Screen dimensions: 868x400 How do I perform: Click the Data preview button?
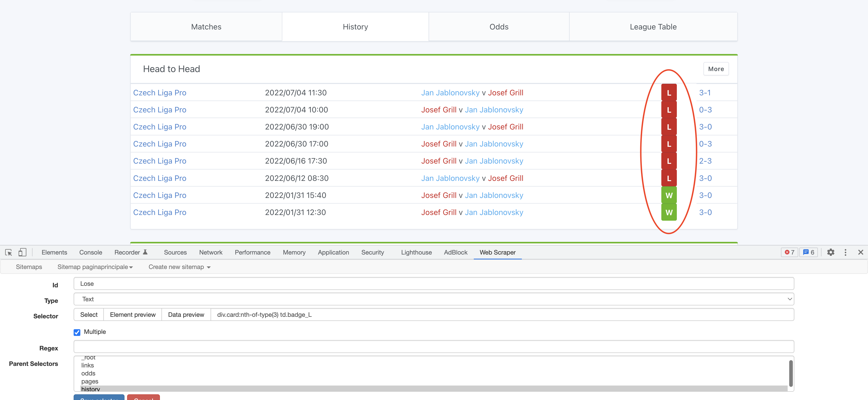point(186,315)
